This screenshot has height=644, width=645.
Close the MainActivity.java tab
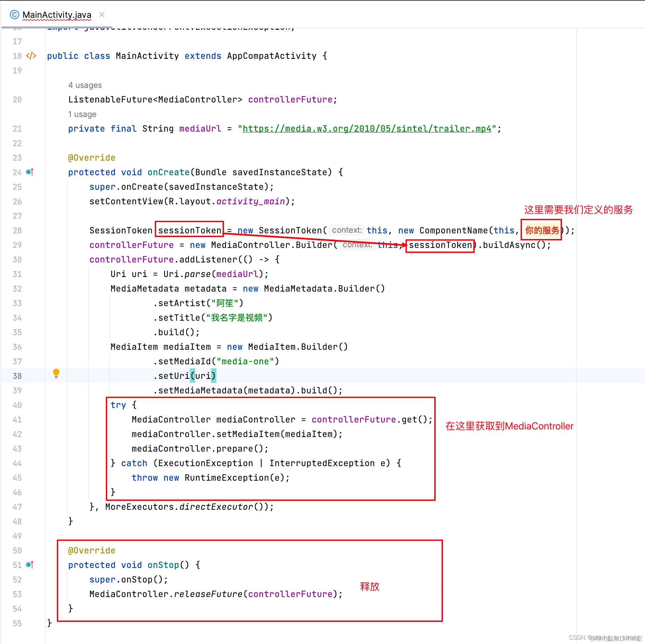pos(102,15)
